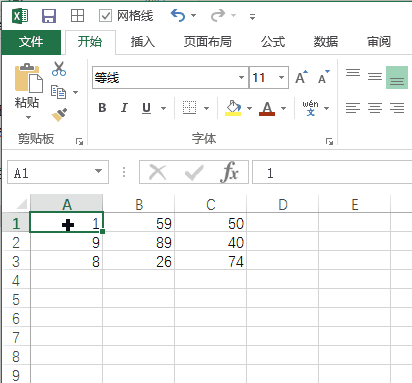Viewport: 412px width, 383px height.
Task: Expand the font name dropdown list
Action: (241, 78)
